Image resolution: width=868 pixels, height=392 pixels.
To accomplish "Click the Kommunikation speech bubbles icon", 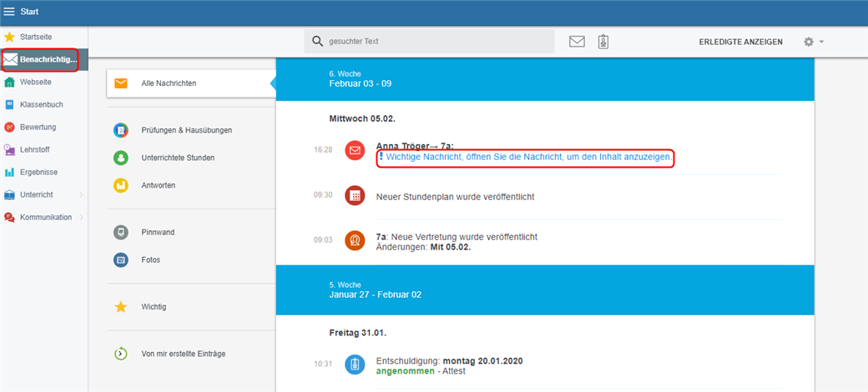I will [x=9, y=218].
